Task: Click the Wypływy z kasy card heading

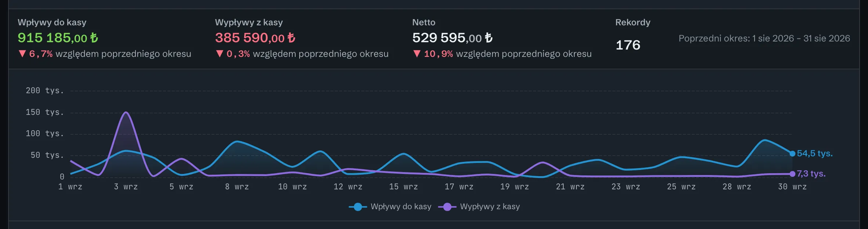Action: [x=249, y=22]
